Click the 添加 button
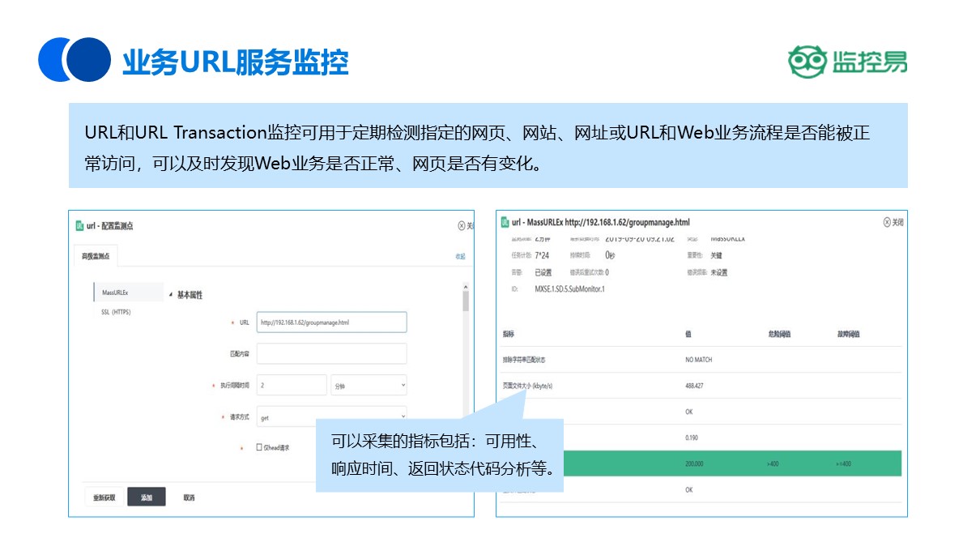The width and height of the screenshot is (980, 551). point(147,498)
